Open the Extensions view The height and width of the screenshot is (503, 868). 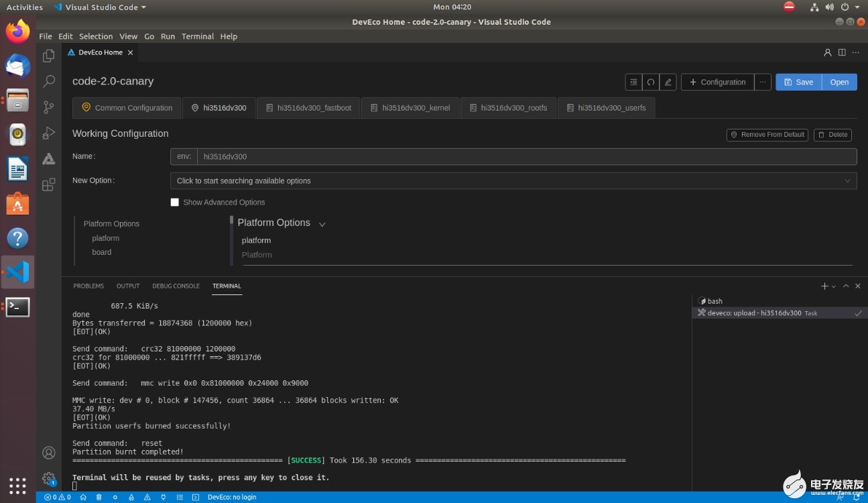coord(49,185)
